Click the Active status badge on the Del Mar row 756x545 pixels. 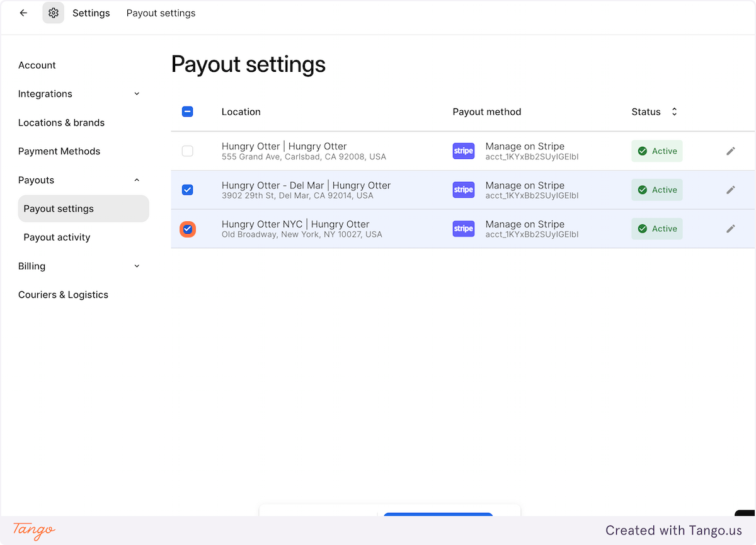coord(657,190)
